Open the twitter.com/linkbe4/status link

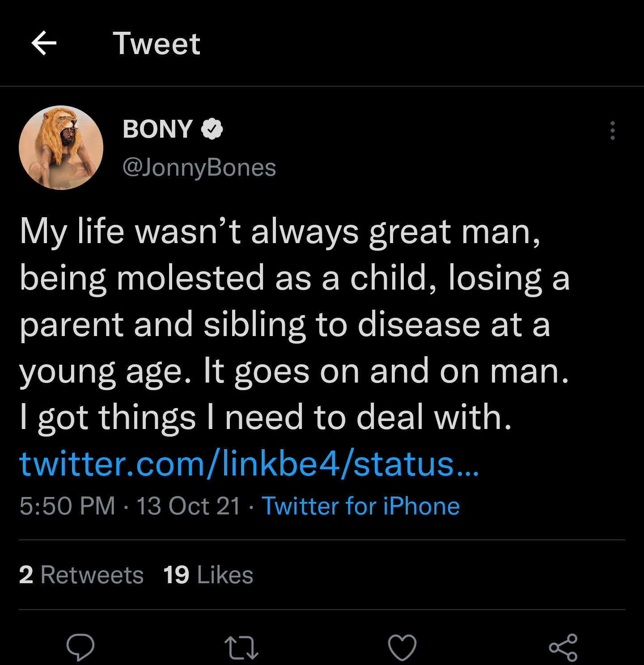coord(249,464)
